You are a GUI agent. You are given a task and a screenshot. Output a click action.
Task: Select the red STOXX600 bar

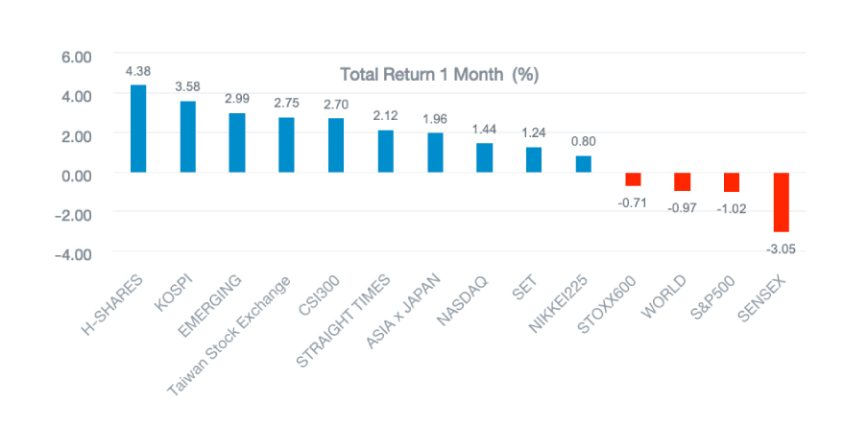pos(633,179)
